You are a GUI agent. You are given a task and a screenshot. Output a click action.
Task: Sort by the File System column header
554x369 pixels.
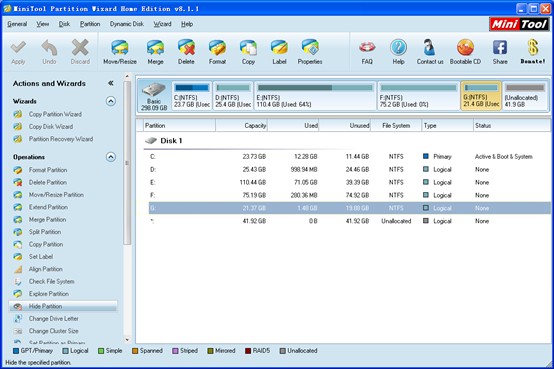[396, 125]
